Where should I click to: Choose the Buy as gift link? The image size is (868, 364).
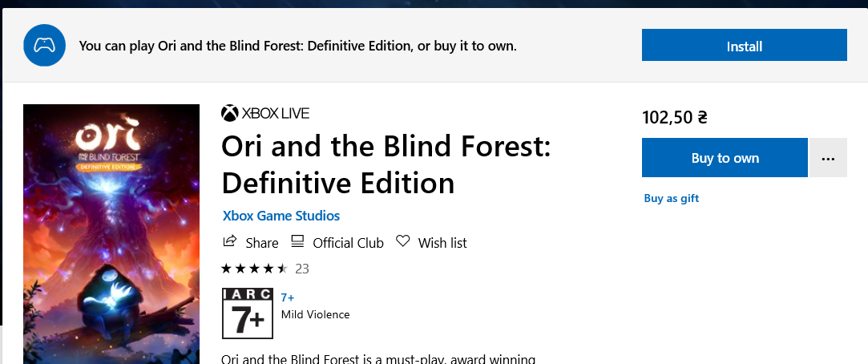click(671, 198)
